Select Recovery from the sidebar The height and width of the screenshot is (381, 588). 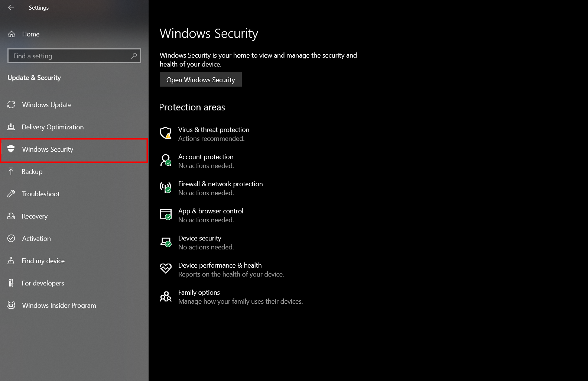click(35, 216)
